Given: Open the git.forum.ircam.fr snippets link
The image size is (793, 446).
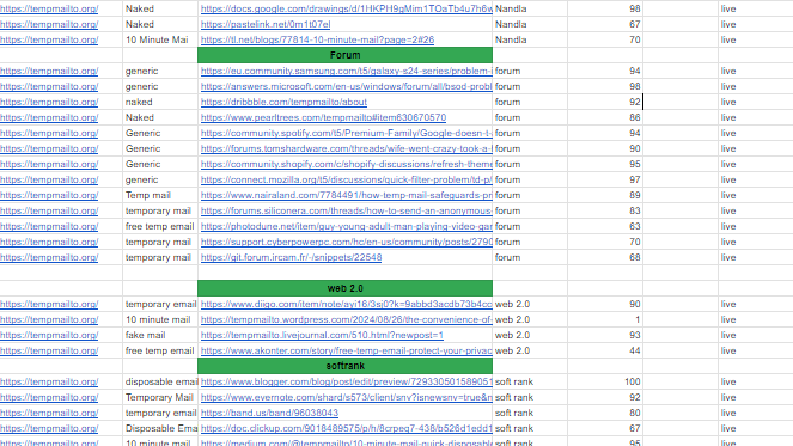Looking at the screenshot, I should click(x=291, y=257).
